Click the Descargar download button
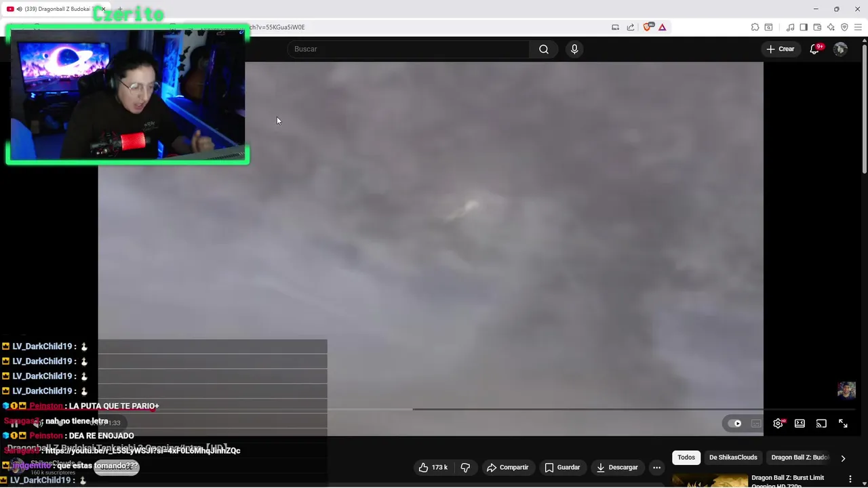This screenshot has height=488, width=868. pos(616,467)
